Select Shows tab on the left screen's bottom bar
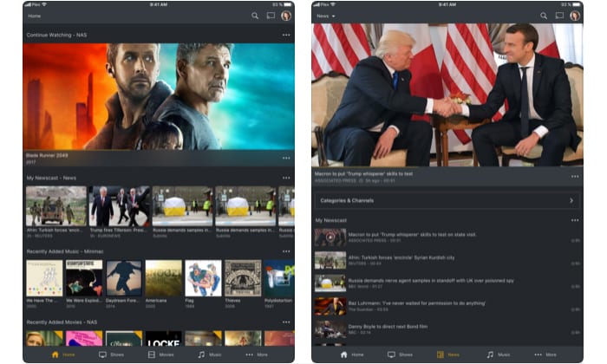The image size is (607, 364). tap(112, 354)
